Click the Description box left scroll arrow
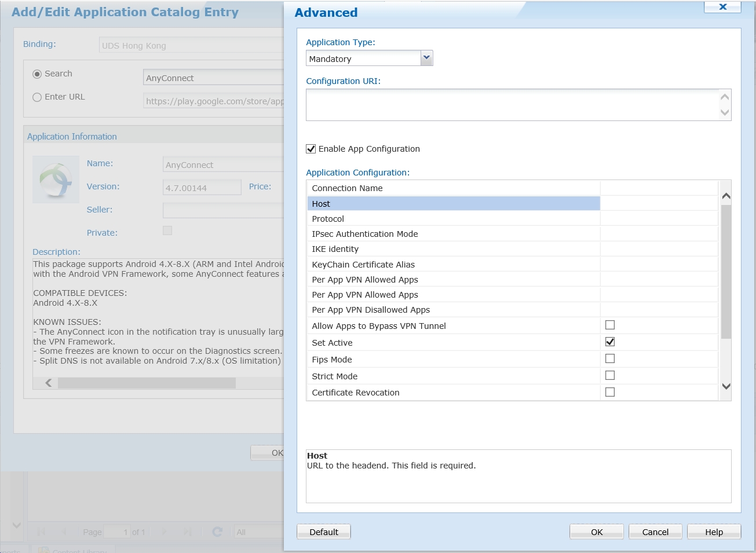This screenshot has width=756, height=553. point(49,383)
